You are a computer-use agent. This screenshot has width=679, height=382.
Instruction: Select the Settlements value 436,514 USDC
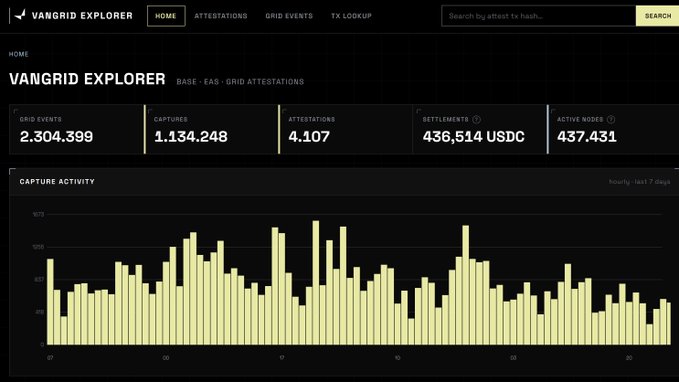474,137
